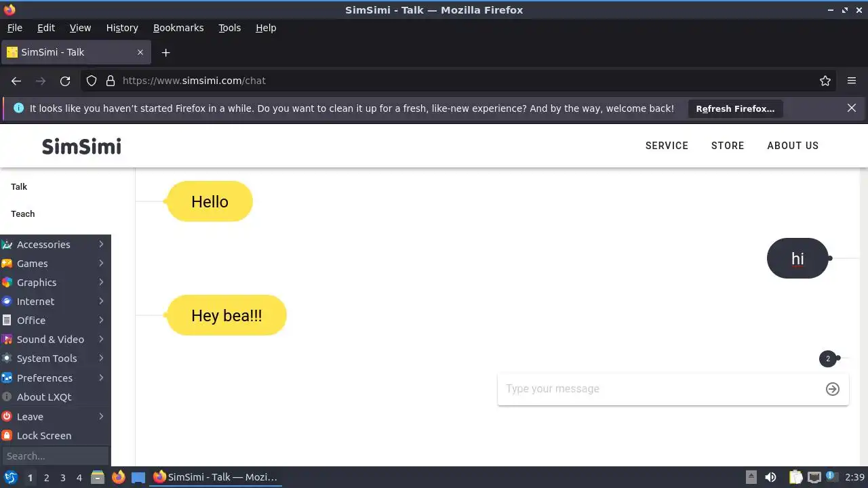The image size is (868, 488).
Task: Click the clipboard tray icon
Action: click(795, 477)
